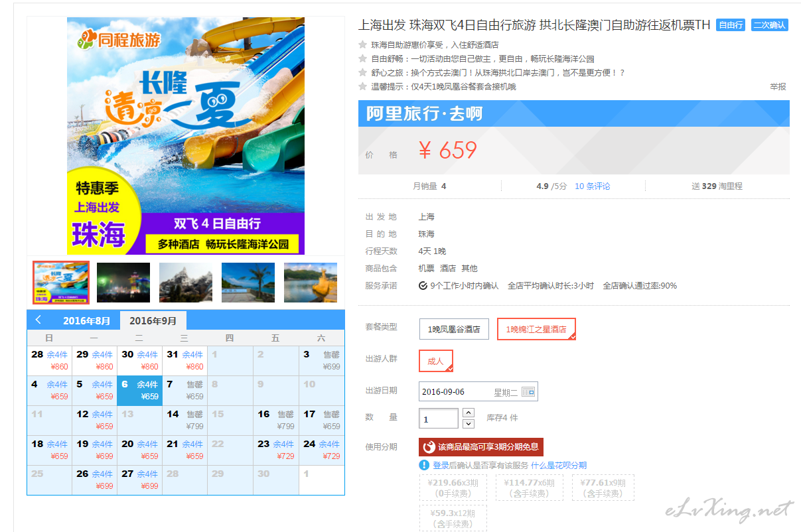Pick the ¥59.3x12期 installment option

pos(453,518)
